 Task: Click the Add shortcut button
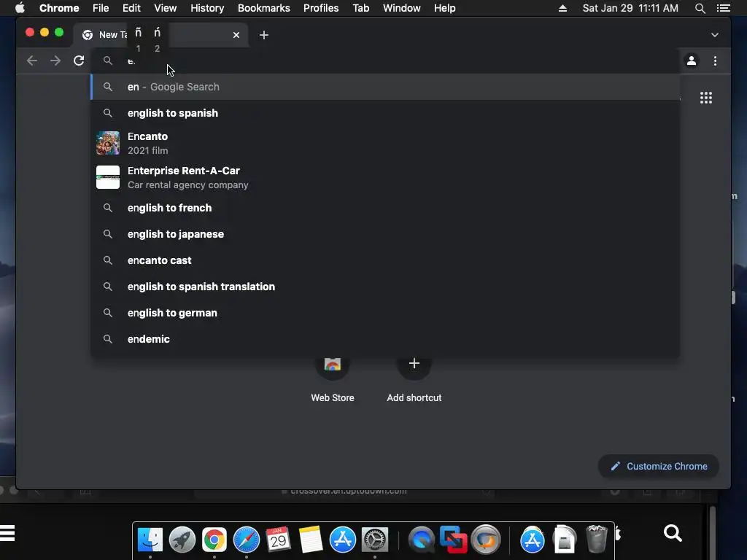click(x=414, y=378)
